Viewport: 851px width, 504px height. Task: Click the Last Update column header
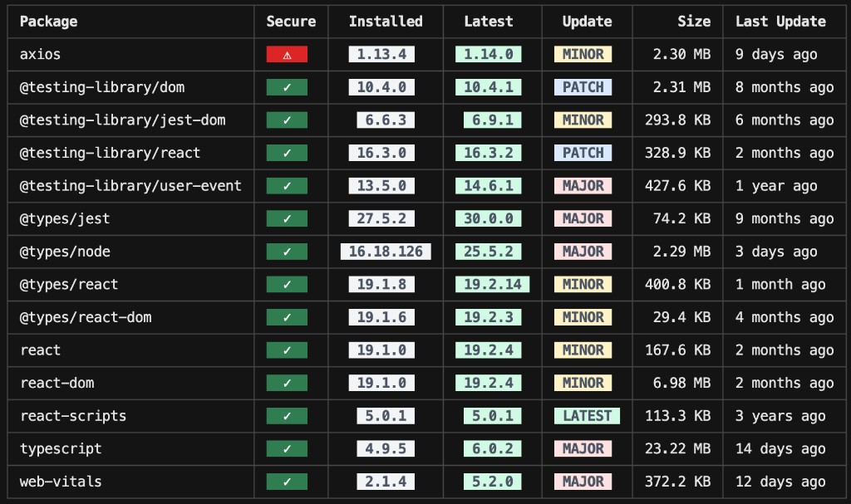pyautogui.click(x=780, y=22)
